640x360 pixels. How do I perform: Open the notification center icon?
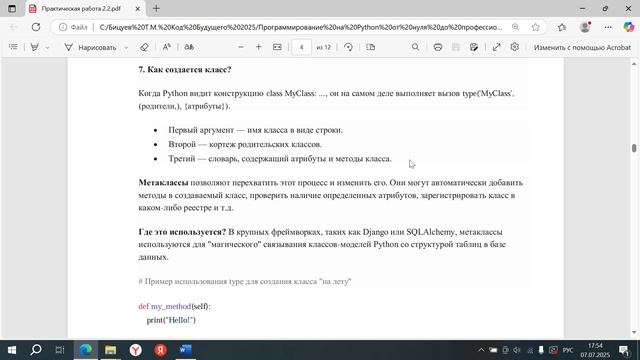pyautogui.click(x=624, y=350)
